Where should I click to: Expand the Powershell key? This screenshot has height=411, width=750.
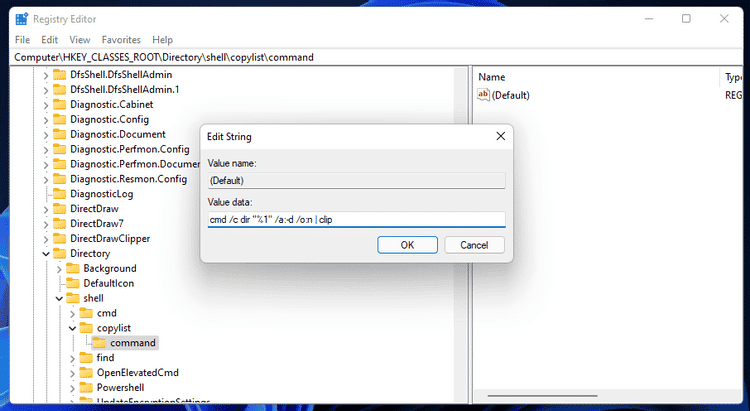pos(72,388)
